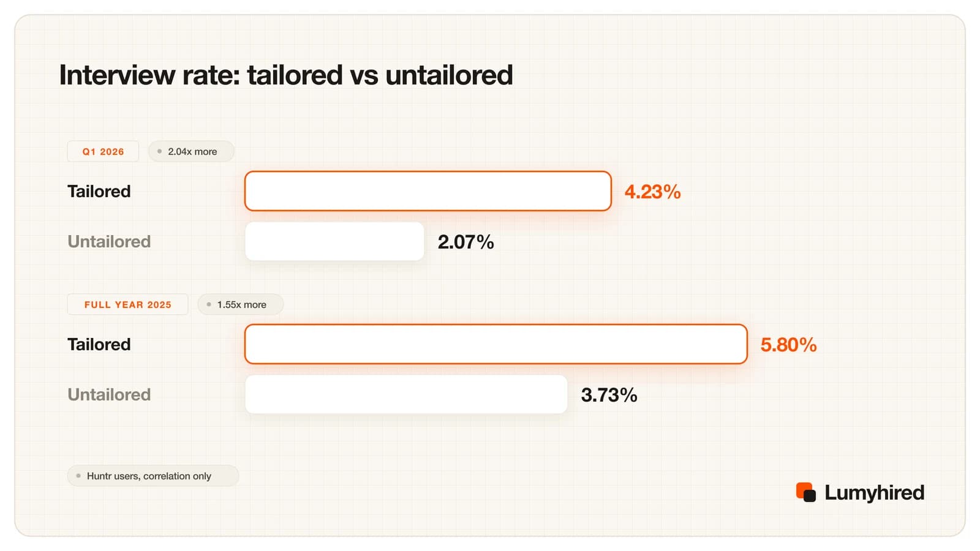Click the Lumyhired brand name text
Viewport: 980px width, 551px height.
[x=874, y=493]
